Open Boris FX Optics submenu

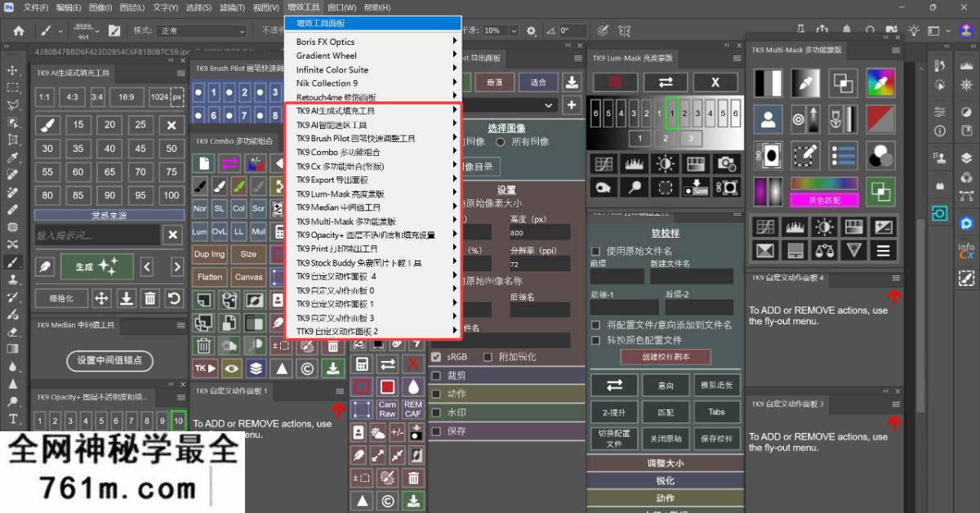pos(372,42)
